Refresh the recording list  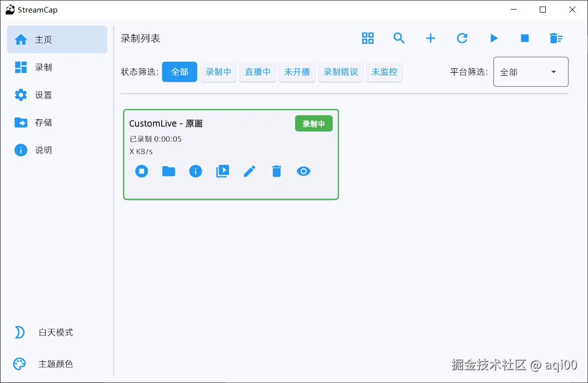(x=461, y=38)
